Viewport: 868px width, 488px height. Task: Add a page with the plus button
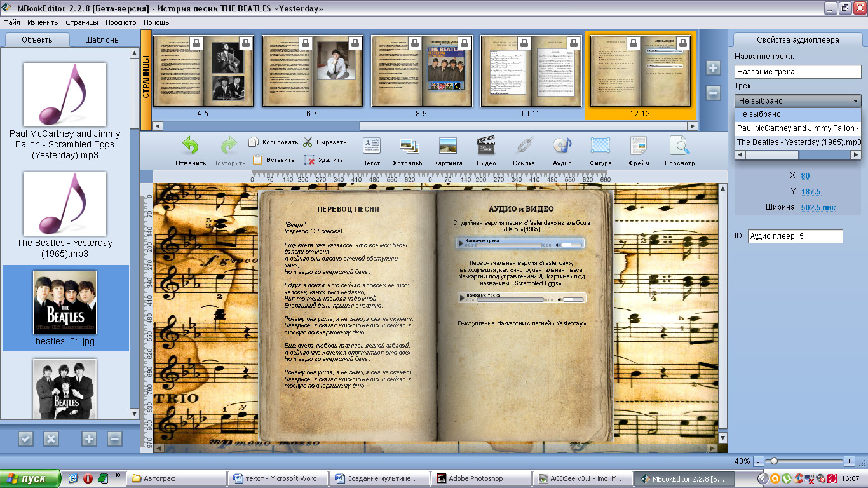713,68
